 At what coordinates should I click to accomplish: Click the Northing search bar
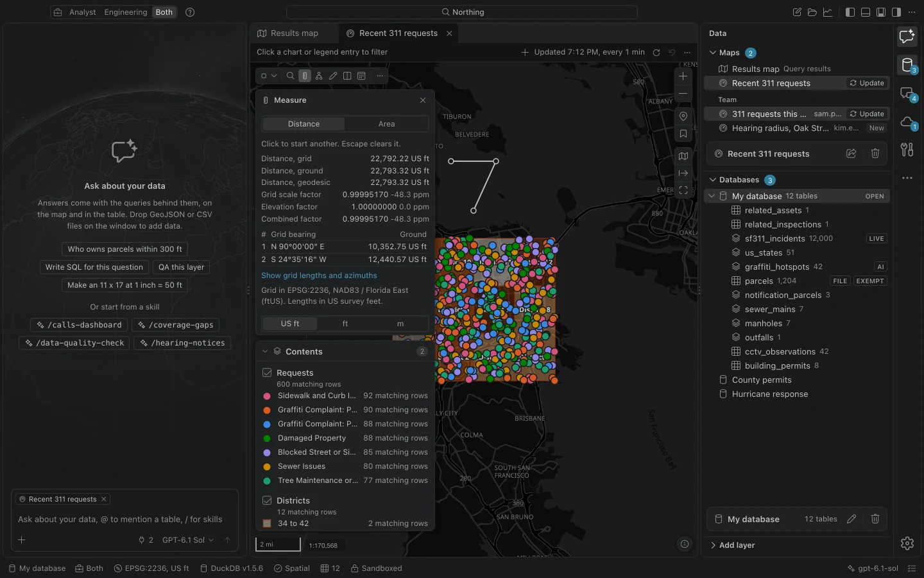462,12
